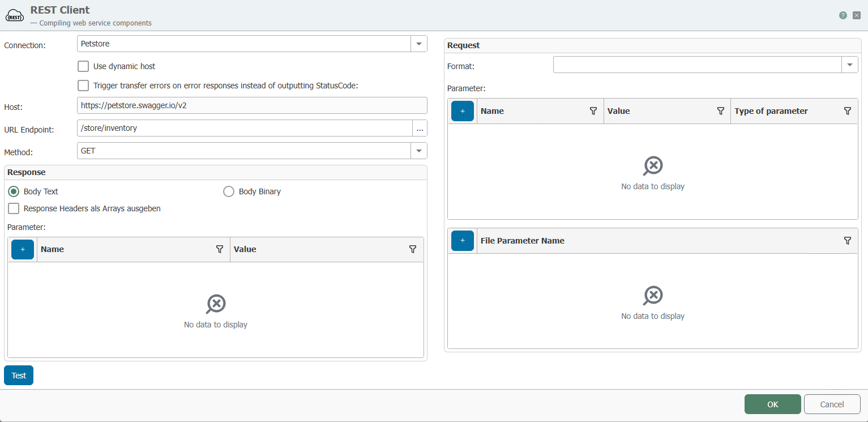868x422 pixels.
Task: Add a new Response parameter row
Action: [23, 249]
